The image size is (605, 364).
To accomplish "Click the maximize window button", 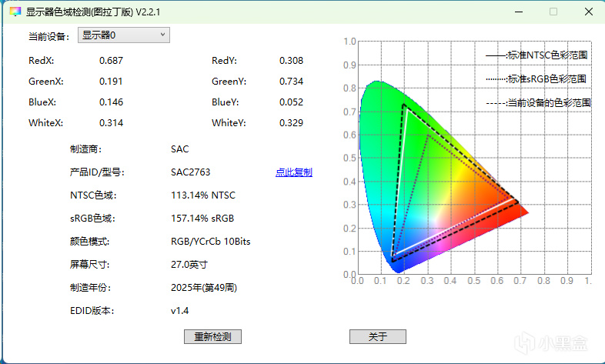I will click(553, 12).
